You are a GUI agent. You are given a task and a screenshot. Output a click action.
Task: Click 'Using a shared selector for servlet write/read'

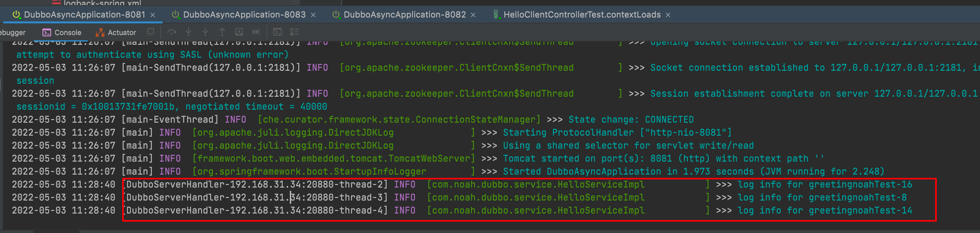point(628,146)
